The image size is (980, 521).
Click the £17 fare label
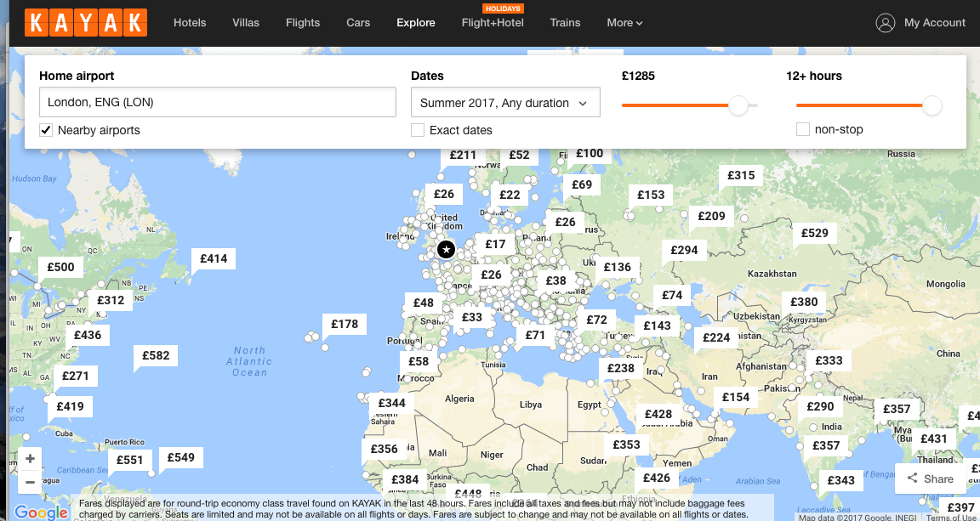[x=495, y=244]
